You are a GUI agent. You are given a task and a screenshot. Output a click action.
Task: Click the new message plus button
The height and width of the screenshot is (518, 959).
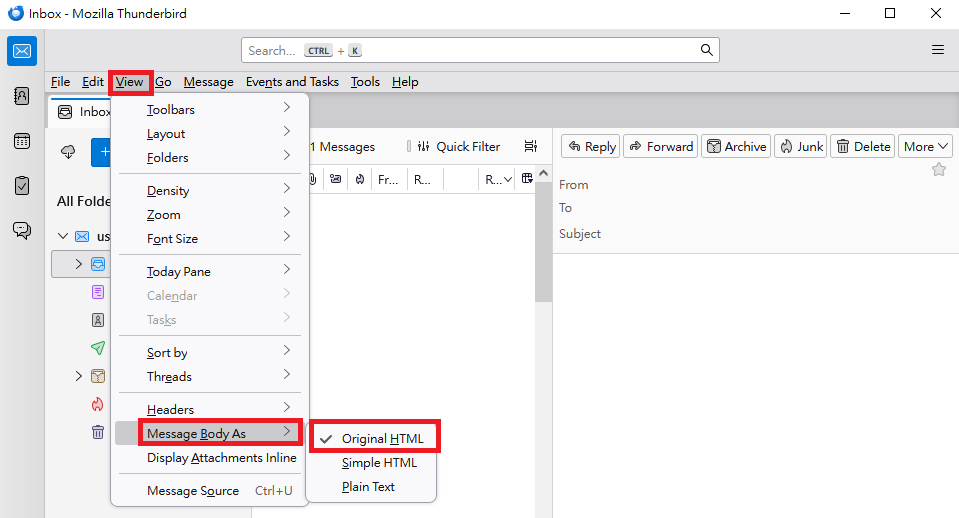click(102, 152)
